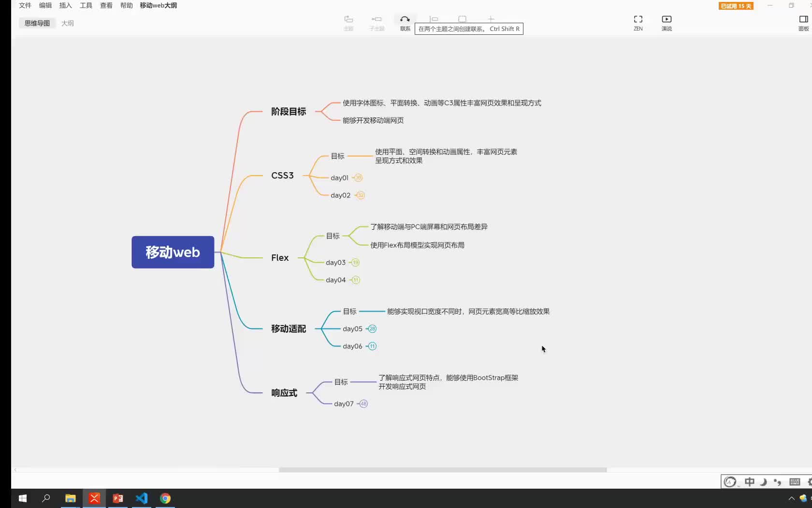Expand the day05 collapsed subtopics badge
Screen dimensions: 812x508
372,329
